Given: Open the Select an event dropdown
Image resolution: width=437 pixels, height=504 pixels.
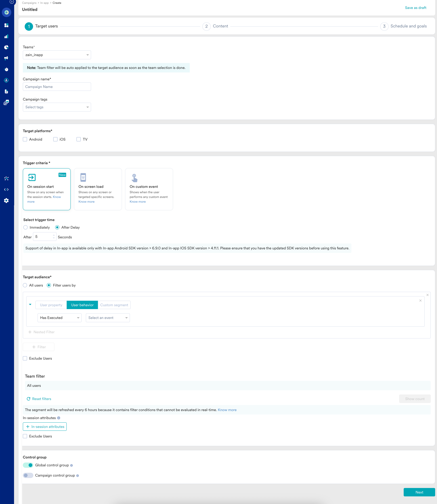Looking at the screenshot, I should [107, 318].
